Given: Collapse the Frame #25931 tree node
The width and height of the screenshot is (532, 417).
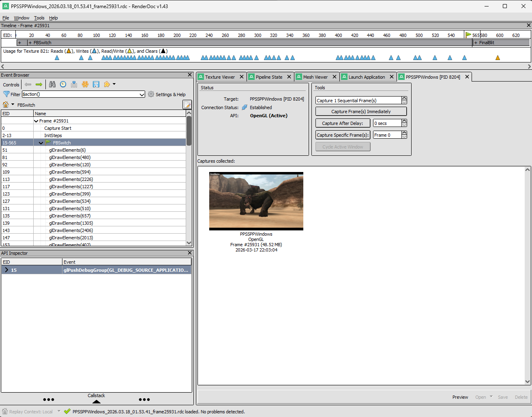Looking at the screenshot, I should click(36, 121).
